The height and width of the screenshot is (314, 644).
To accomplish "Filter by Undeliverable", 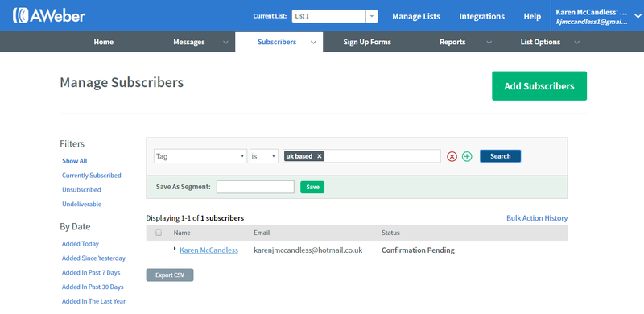I will [x=81, y=205].
